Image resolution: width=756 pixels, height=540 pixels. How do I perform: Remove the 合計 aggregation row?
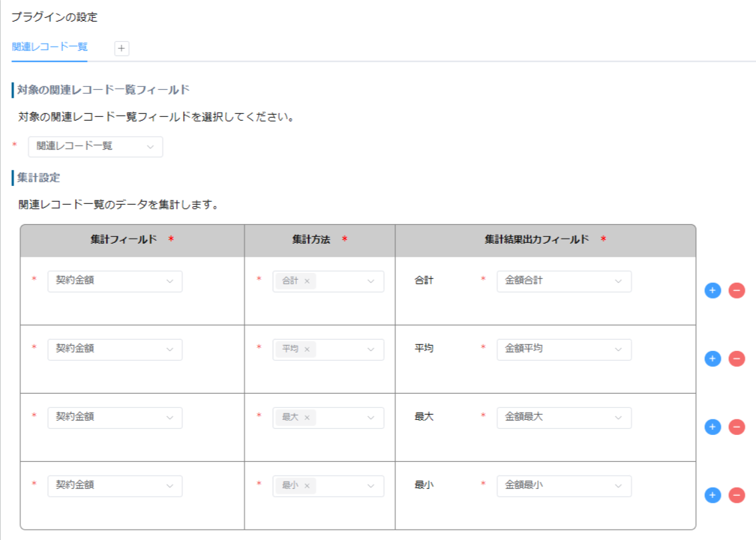[x=736, y=290]
